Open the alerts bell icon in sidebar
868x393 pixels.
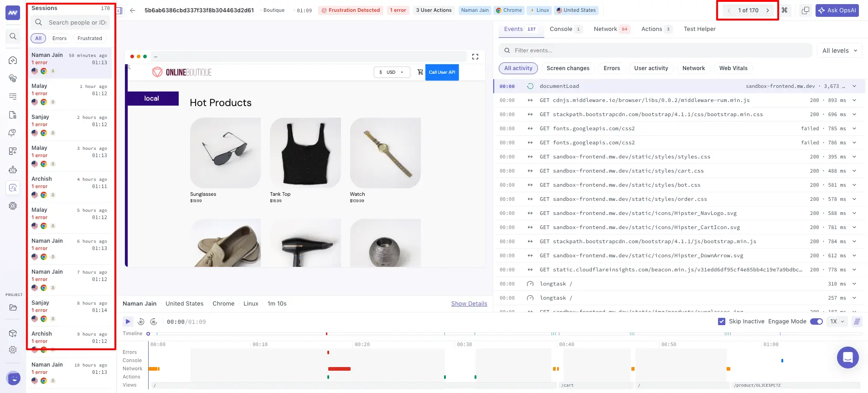13,133
